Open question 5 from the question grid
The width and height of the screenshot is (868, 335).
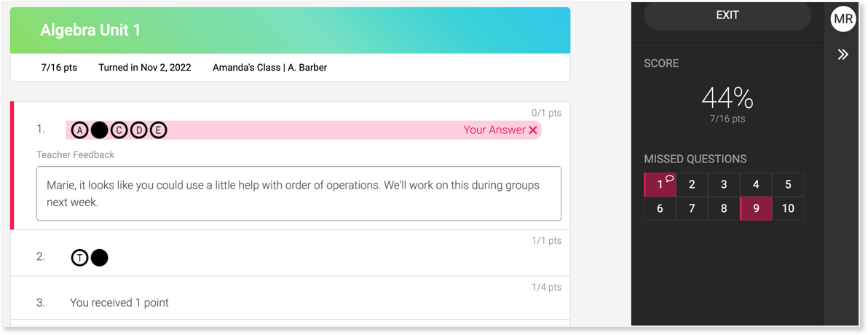[788, 184]
